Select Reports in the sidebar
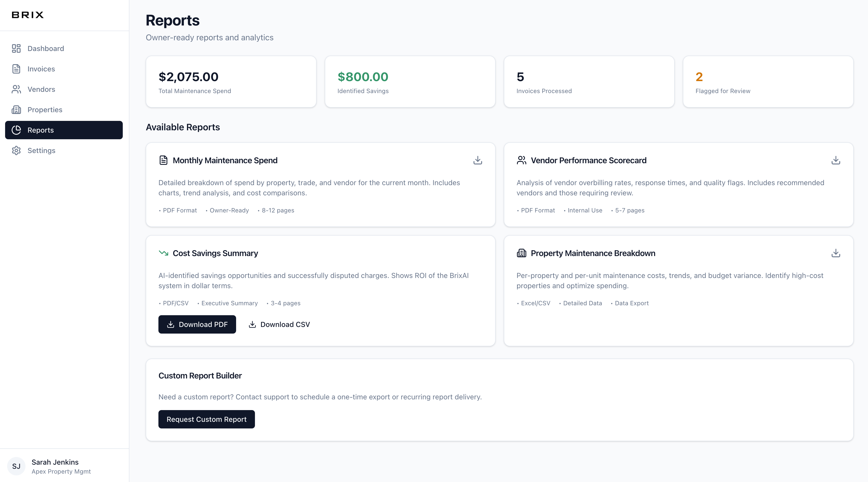 40,130
